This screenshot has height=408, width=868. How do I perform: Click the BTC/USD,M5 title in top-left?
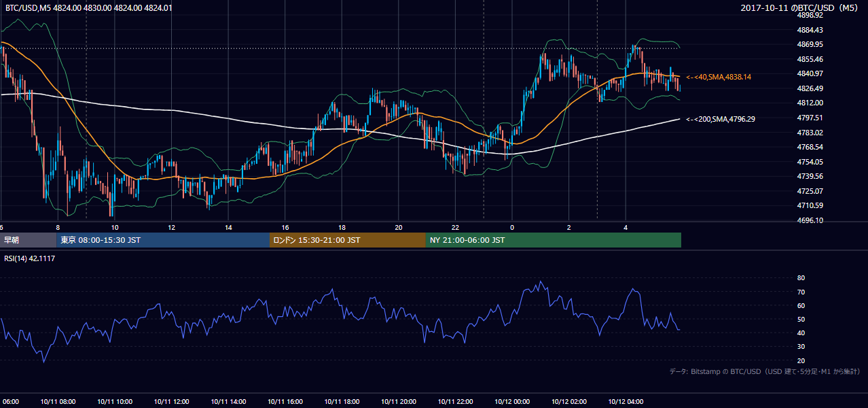[26, 8]
